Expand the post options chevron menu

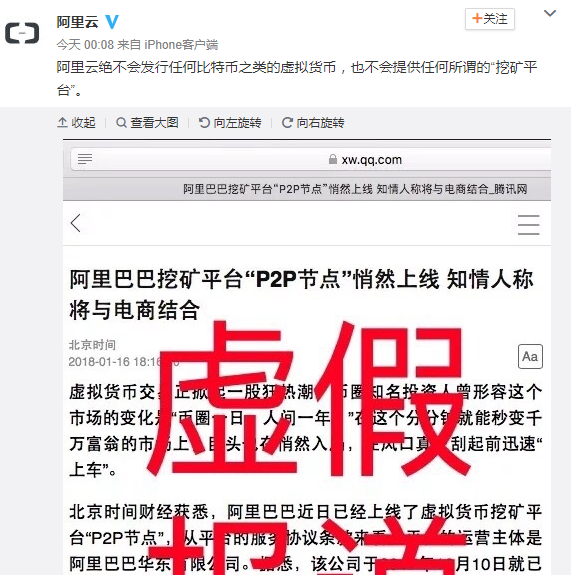pos(550,13)
